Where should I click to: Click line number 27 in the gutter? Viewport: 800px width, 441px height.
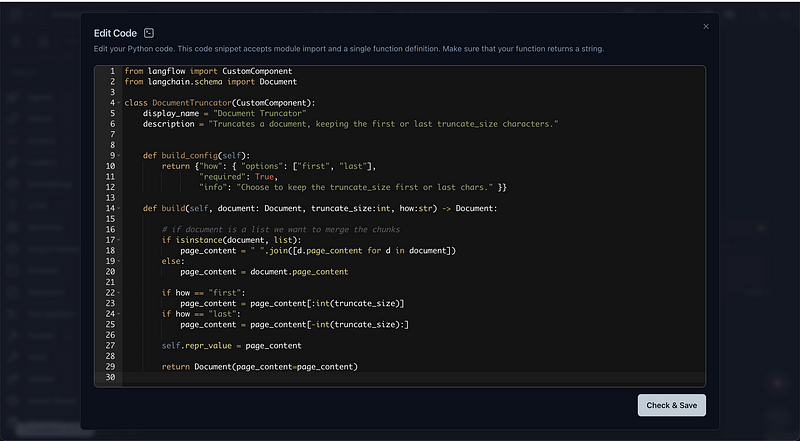pyautogui.click(x=110, y=345)
